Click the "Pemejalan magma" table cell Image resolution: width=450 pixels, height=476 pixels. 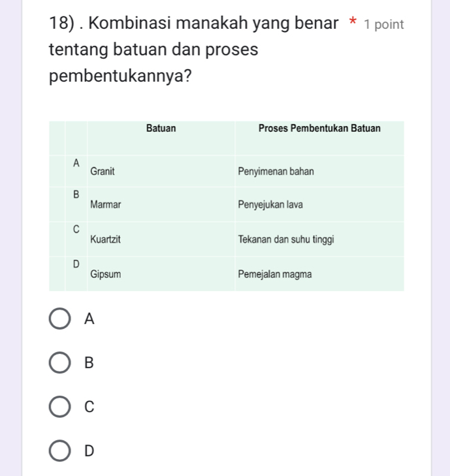(275, 274)
